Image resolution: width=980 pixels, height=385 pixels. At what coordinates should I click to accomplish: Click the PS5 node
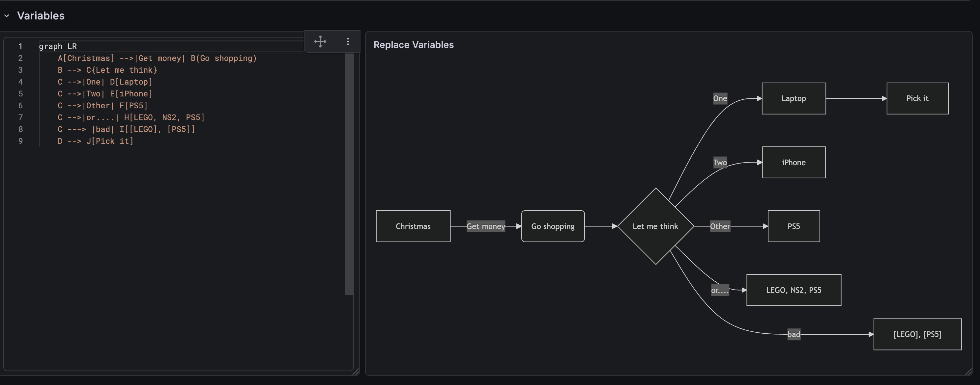tap(793, 226)
